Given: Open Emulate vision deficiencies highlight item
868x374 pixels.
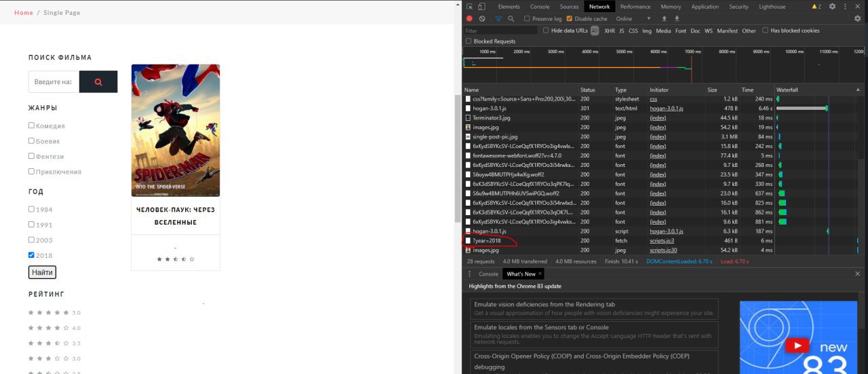Looking at the screenshot, I should coord(594,309).
